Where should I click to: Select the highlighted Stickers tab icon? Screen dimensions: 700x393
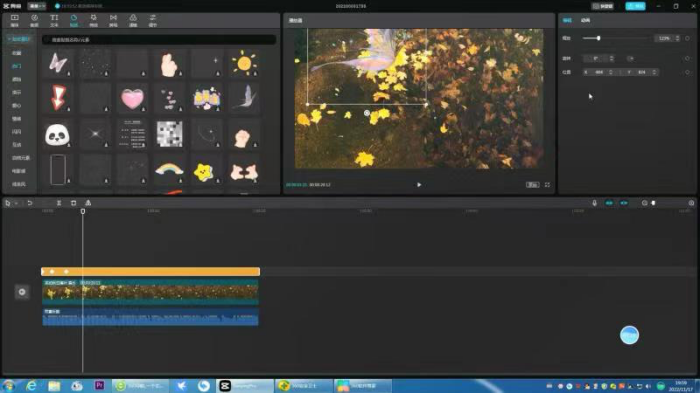(74, 20)
